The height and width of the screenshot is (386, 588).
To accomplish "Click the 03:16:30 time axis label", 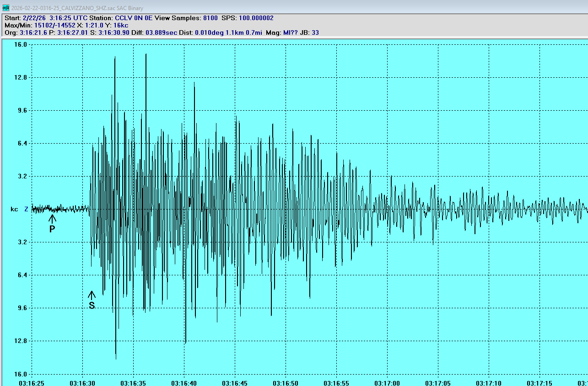I will coord(82,382).
